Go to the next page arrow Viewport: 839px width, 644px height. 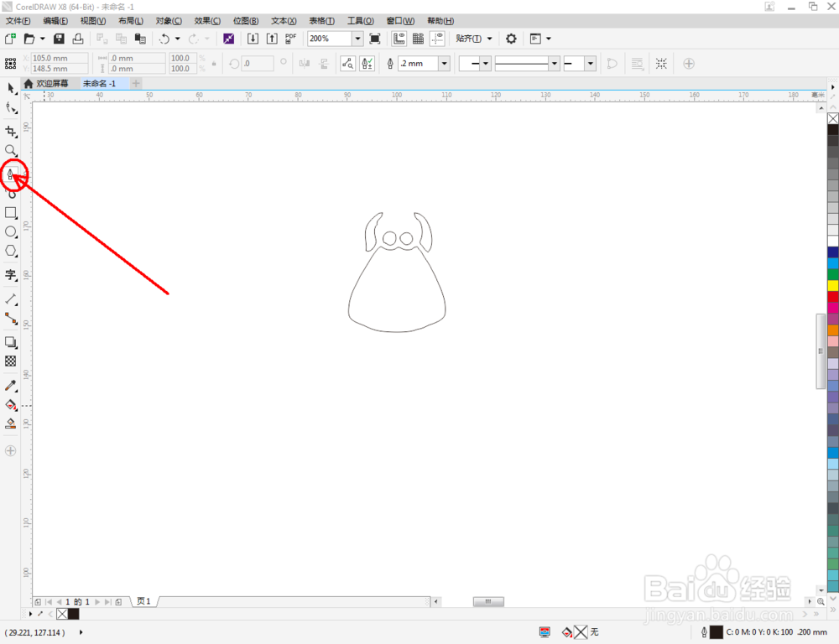[97, 602]
